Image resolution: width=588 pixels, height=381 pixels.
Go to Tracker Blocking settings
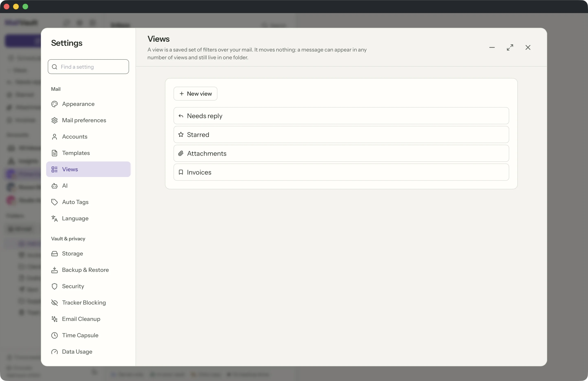pyautogui.click(x=88, y=303)
